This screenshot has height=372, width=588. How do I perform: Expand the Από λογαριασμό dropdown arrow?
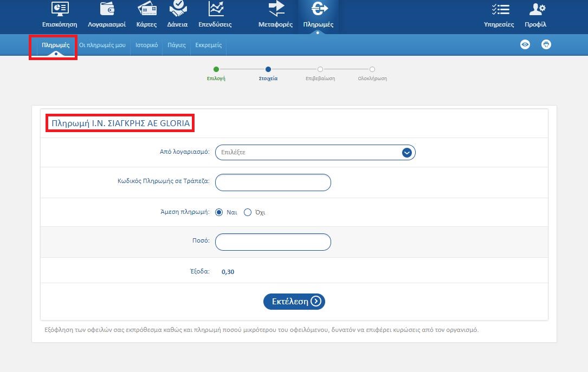click(x=407, y=153)
